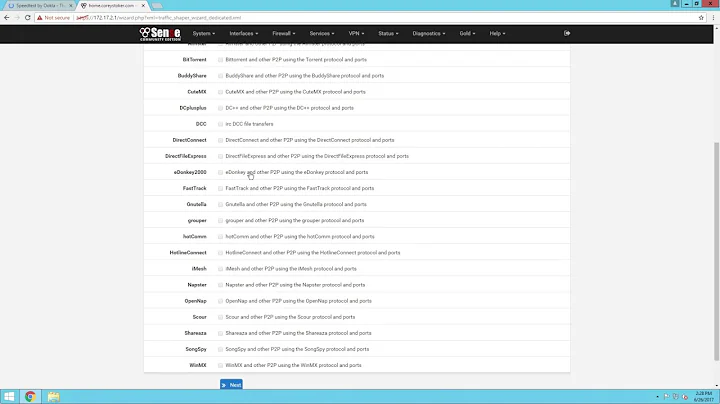The image size is (720, 404).
Task: Click the browser address bar URL
Action: 158,17
